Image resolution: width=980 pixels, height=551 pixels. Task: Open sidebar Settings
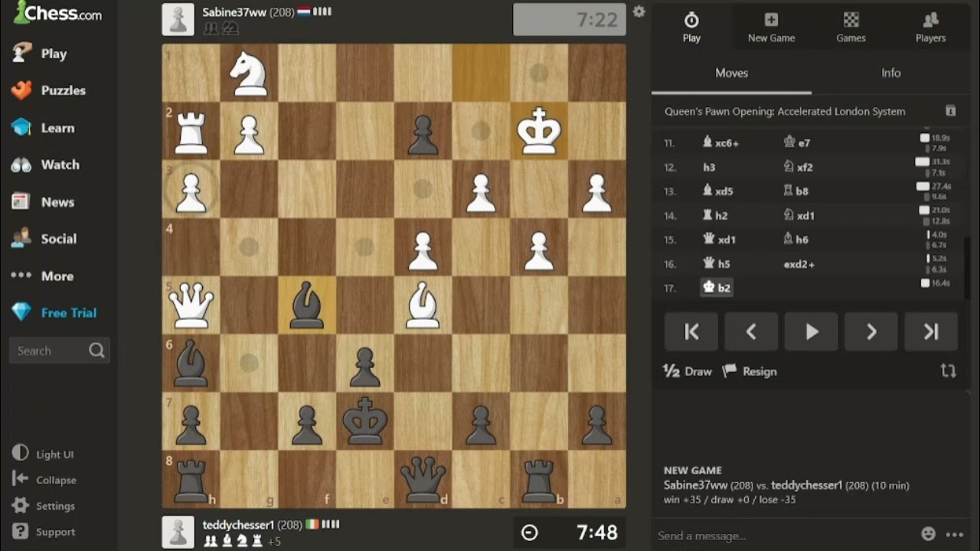pos(43,506)
